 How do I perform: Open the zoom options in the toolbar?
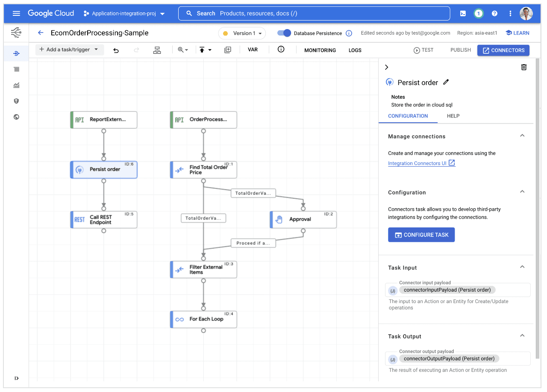183,50
